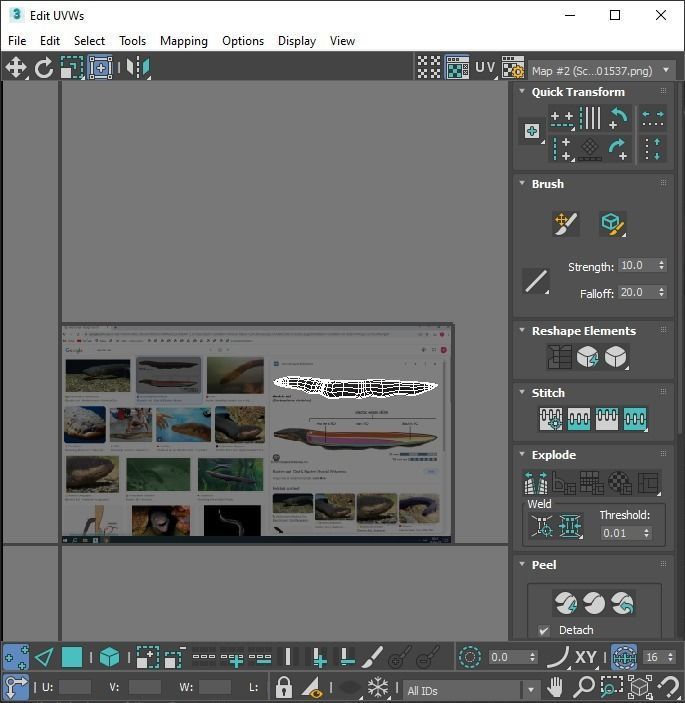Click Stitch Custom icon
This screenshot has width=685, height=703.
[635, 419]
